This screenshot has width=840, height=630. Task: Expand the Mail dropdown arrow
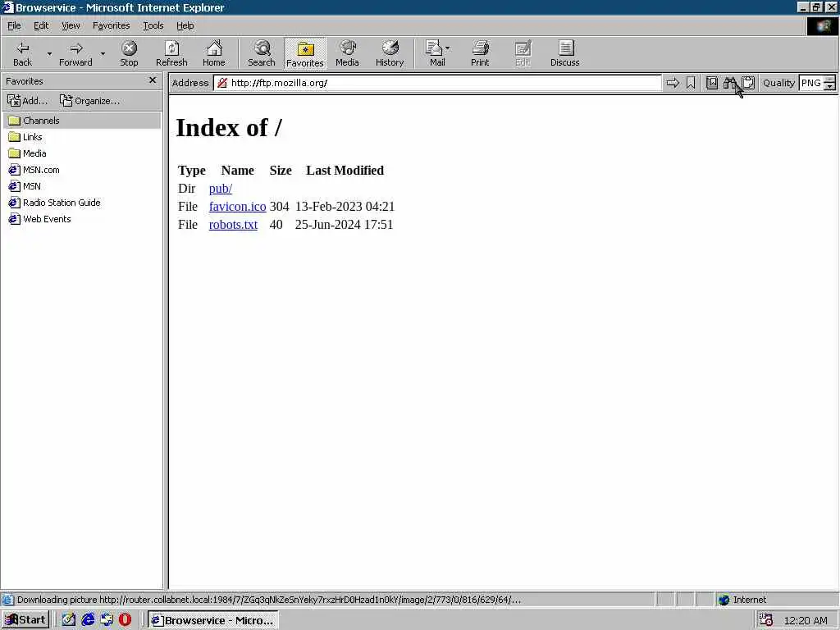coord(448,48)
